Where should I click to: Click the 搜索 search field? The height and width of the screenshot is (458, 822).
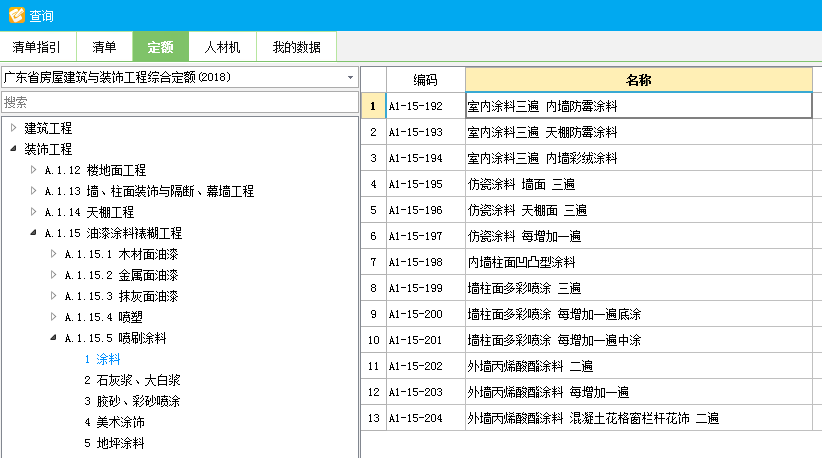tap(180, 102)
